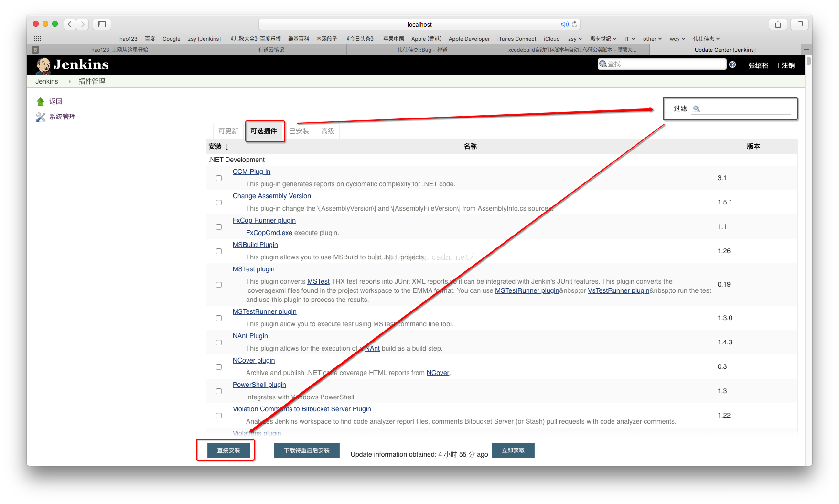Screen dimensions: 839x504
Task: Open the NCover link in the description
Action: tap(438, 373)
